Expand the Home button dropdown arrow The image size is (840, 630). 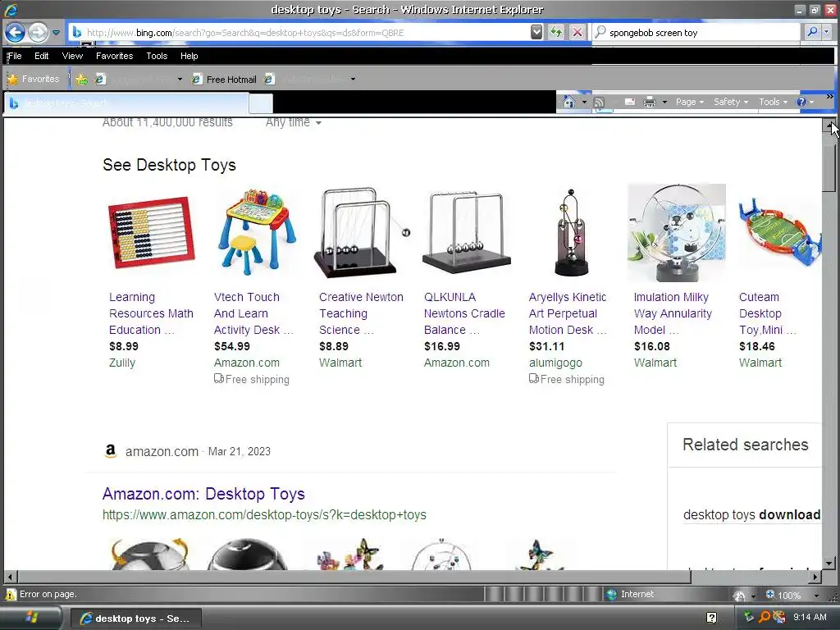[x=584, y=102]
